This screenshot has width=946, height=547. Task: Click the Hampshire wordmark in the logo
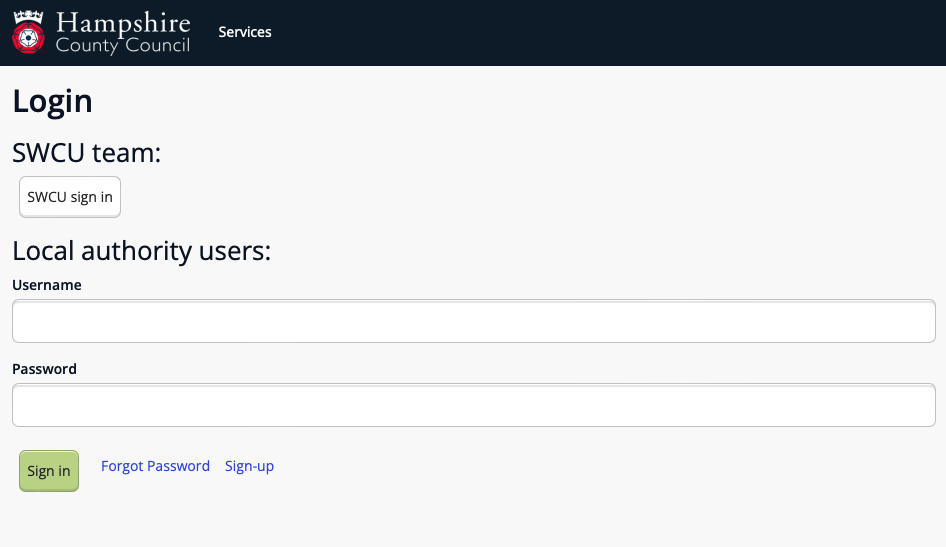point(122,22)
